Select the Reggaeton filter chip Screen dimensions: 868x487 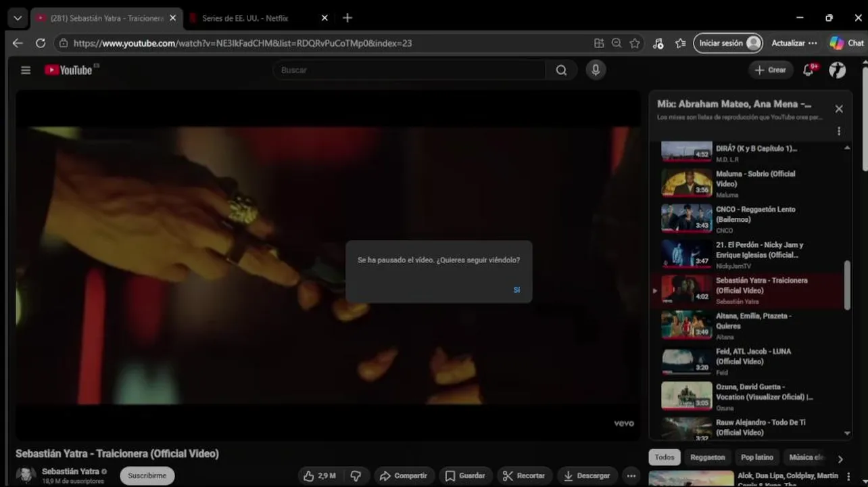pos(708,457)
